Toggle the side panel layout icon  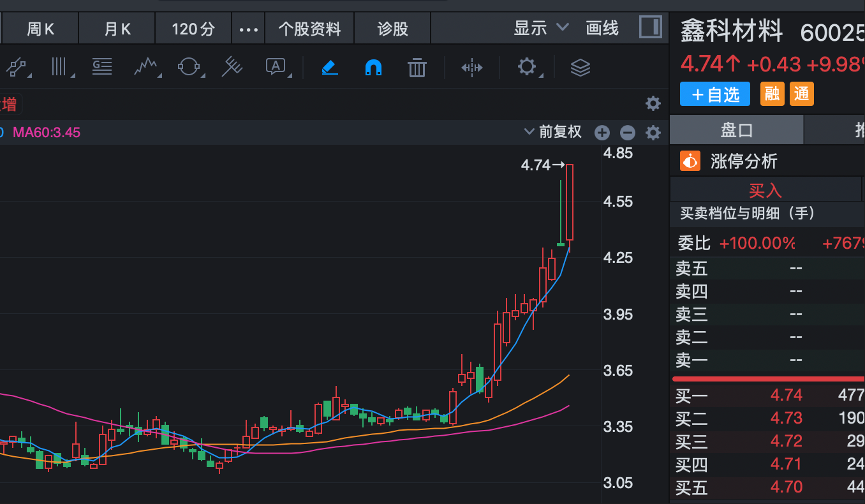(650, 27)
